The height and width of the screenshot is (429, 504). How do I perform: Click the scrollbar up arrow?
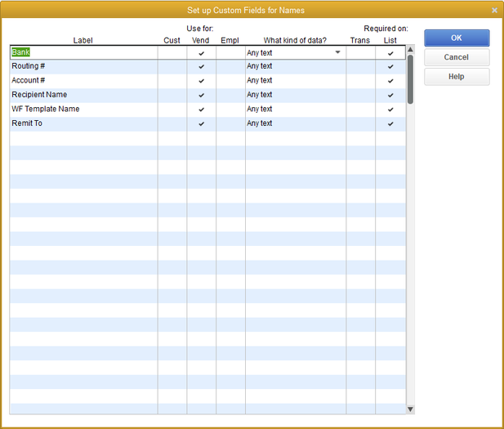click(x=410, y=50)
